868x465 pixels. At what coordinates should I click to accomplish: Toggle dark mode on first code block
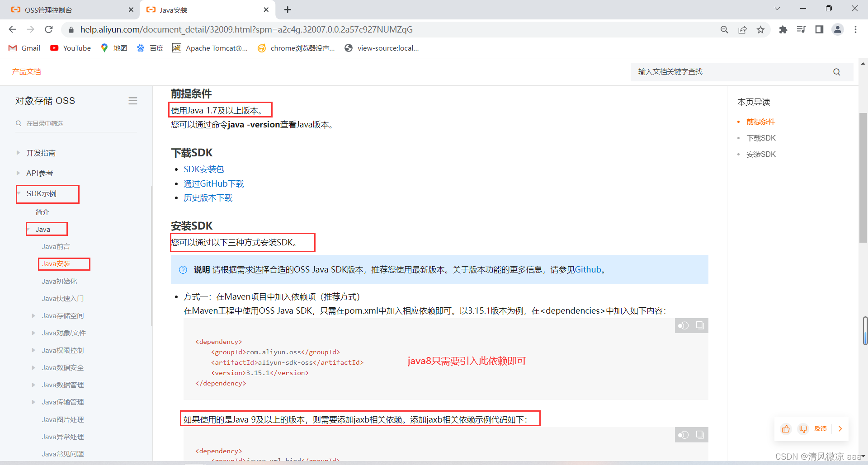point(683,325)
